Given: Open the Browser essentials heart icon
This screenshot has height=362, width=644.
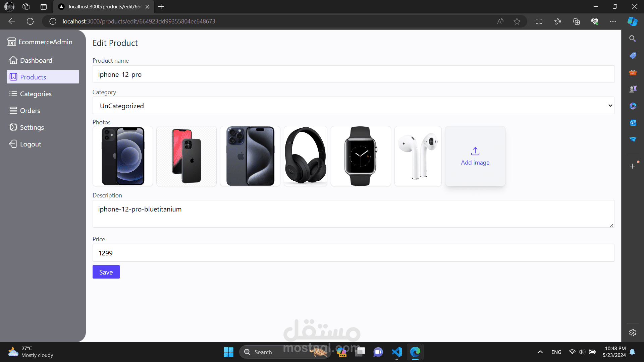Looking at the screenshot, I should coord(595,21).
